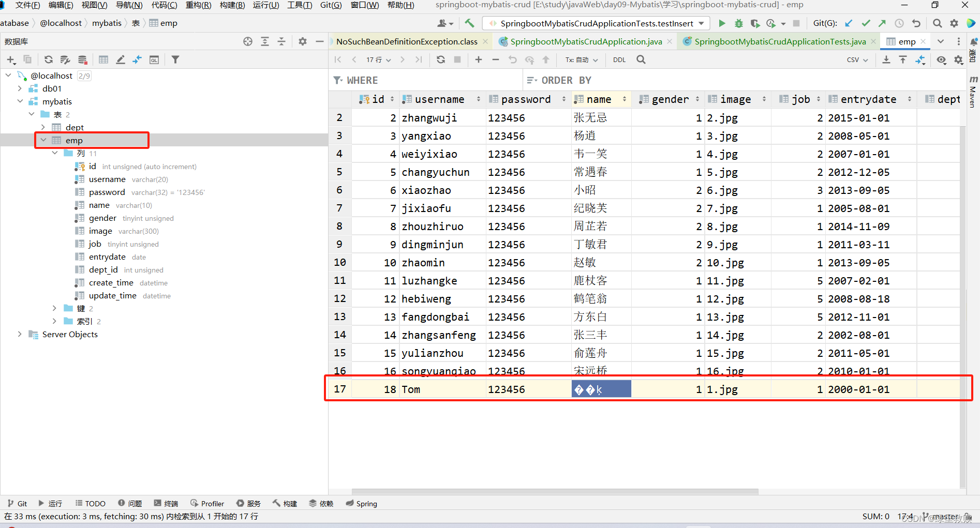Start debugging with the bug icon
Viewport: 980px width, 528px height.
738,23
